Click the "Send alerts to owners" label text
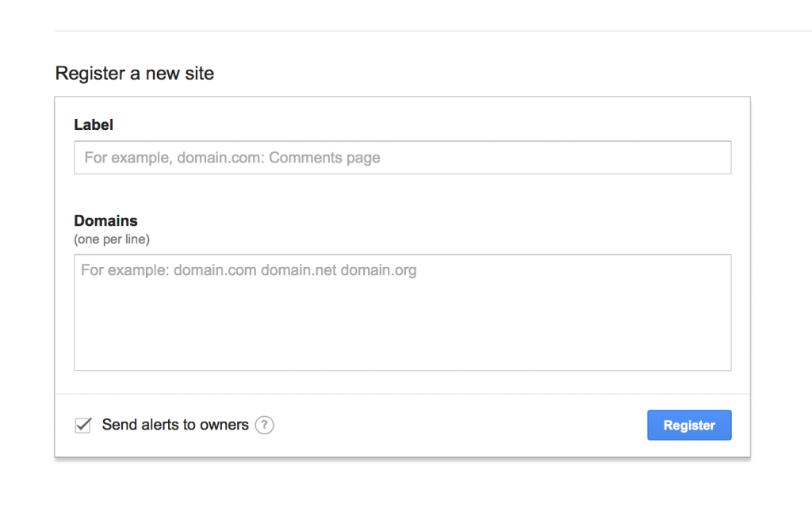 175,426
